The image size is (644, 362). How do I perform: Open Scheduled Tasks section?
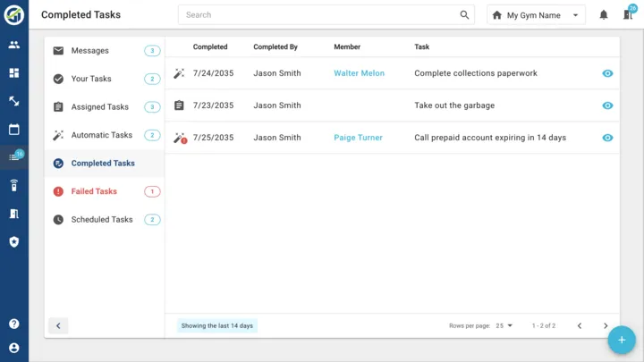pyautogui.click(x=105, y=220)
